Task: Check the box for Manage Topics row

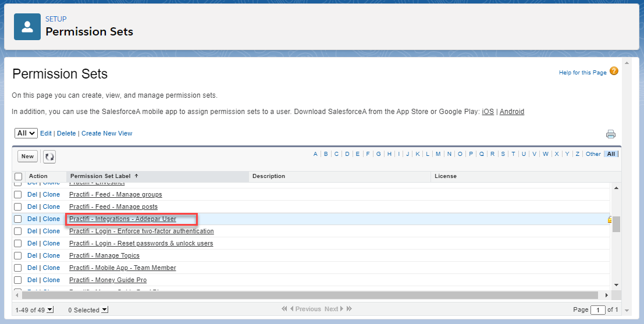Action: coord(17,256)
